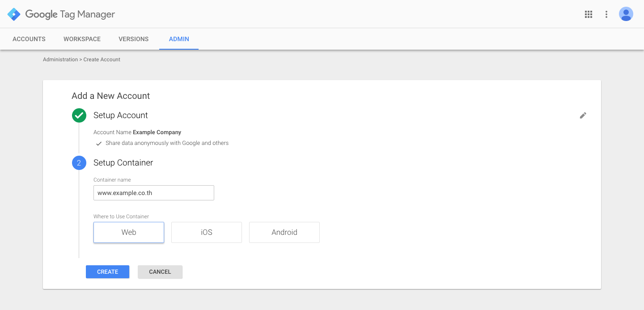Viewport: 644px width, 310px height.
Task: Open the Google apps grid
Action: point(589,14)
